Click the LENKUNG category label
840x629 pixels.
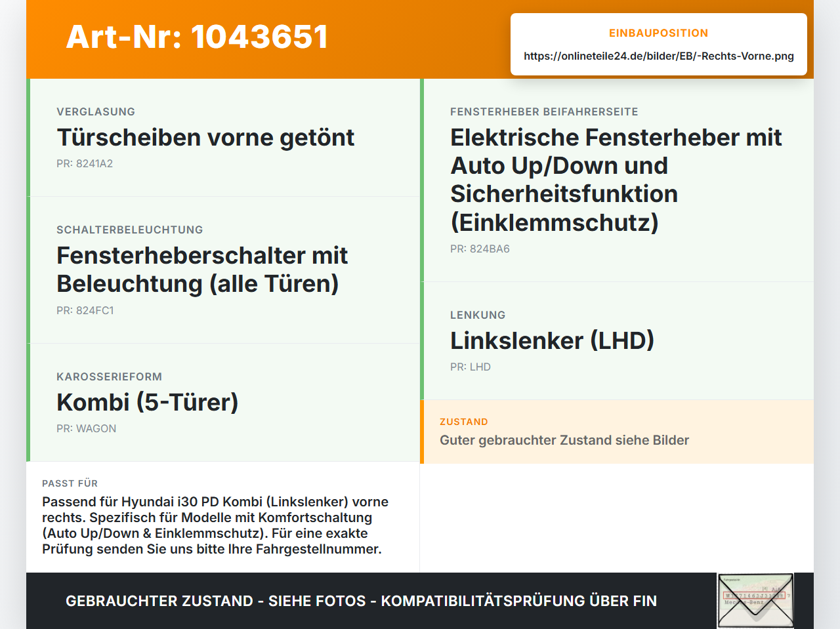(x=478, y=315)
